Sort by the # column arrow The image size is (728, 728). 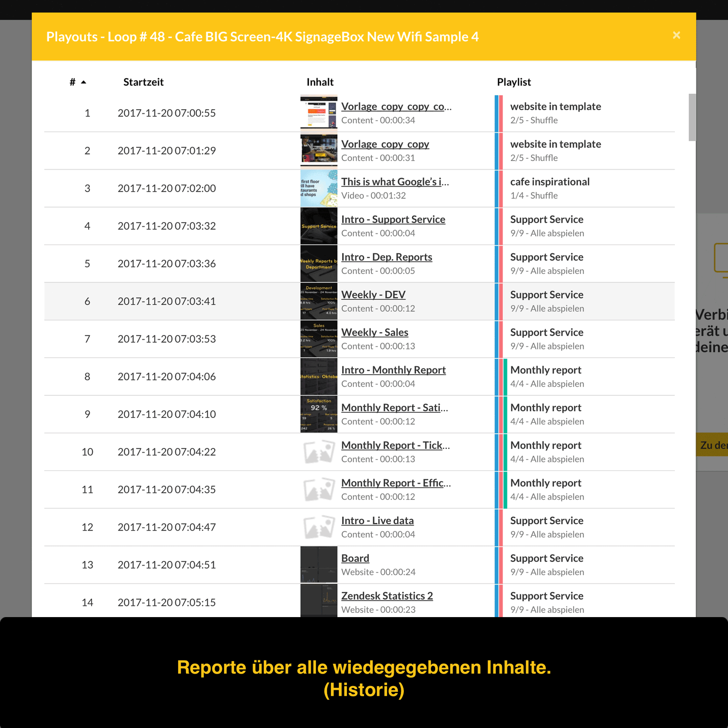coord(84,82)
